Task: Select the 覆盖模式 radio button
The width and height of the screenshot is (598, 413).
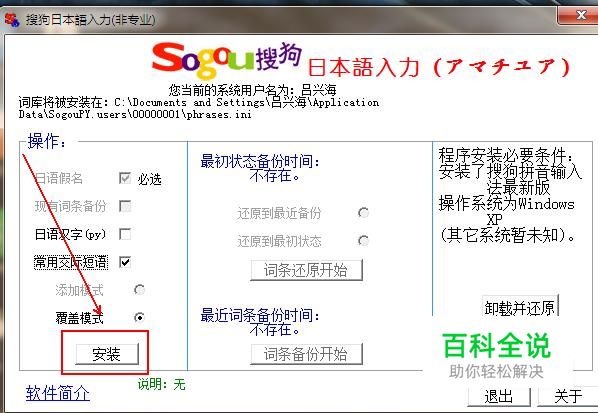Action: [139, 317]
